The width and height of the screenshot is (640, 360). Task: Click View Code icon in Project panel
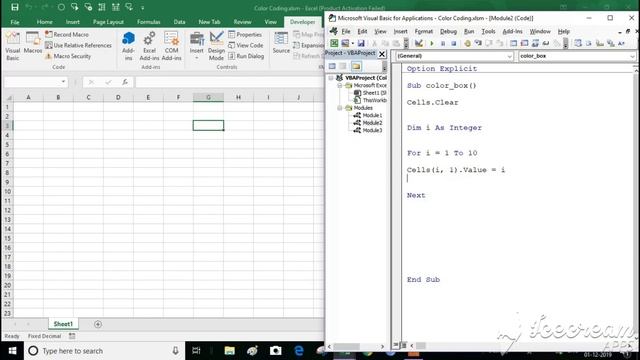point(332,66)
